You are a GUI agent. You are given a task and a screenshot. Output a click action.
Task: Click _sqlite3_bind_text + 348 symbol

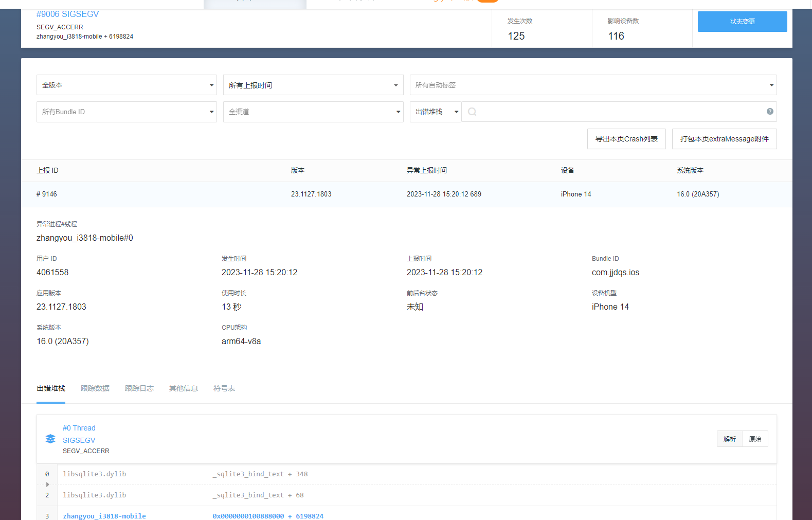coord(260,474)
